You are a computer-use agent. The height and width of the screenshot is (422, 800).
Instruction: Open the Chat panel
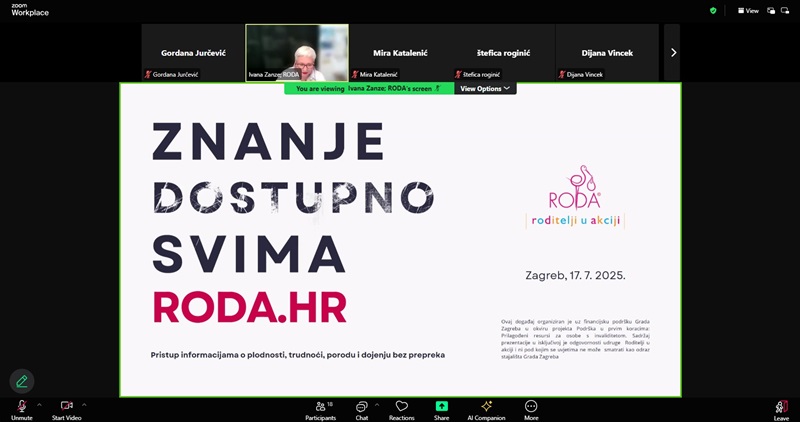(362, 408)
